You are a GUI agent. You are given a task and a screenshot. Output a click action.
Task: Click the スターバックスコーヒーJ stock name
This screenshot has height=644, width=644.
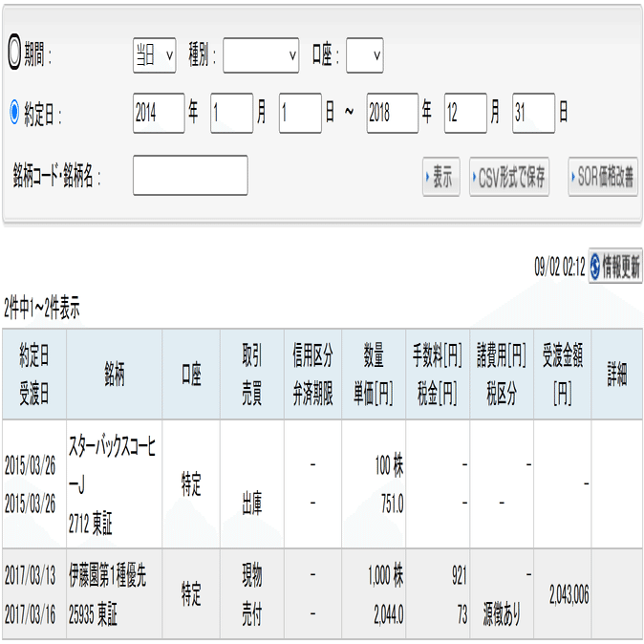pyautogui.click(x=112, y=465)
